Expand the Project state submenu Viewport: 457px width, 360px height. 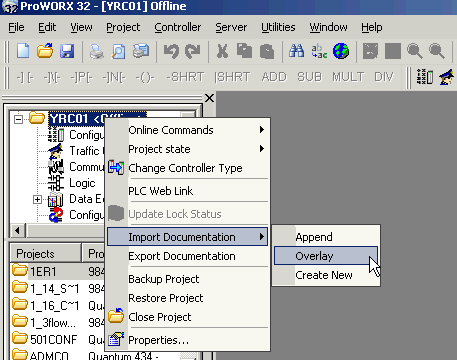187,149
